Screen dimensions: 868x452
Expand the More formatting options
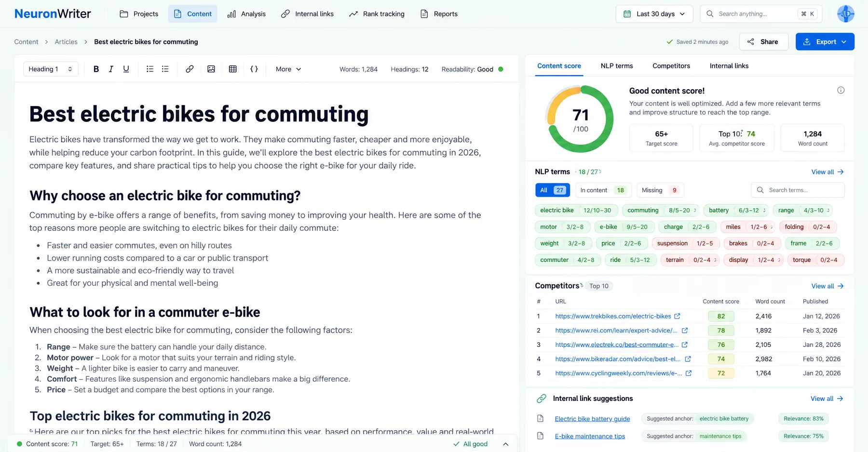pos(288,69)
